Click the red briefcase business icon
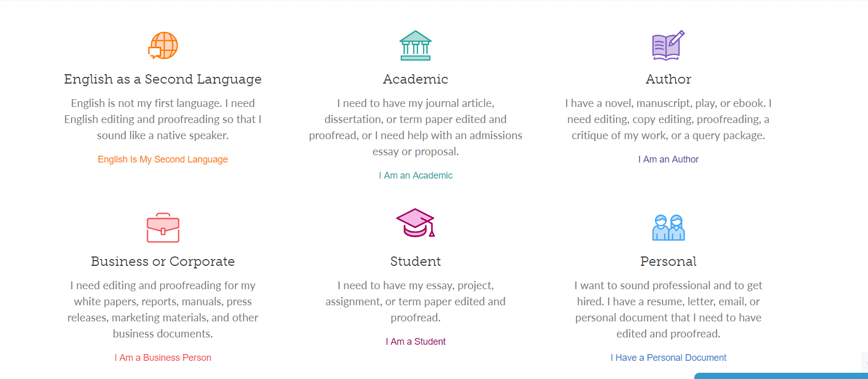 pyautogui.click(x=163, y=227)
